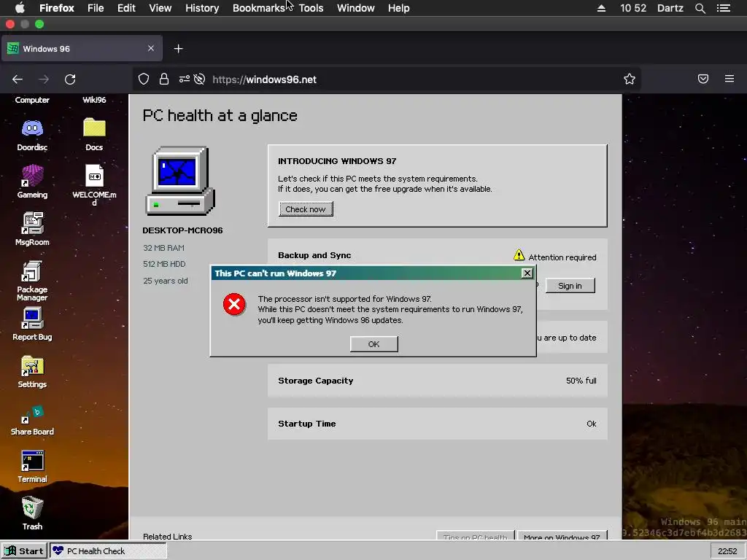Click the Storage Capacity row
This screenshot has height=560, width=747.
[x=438, y=381]
